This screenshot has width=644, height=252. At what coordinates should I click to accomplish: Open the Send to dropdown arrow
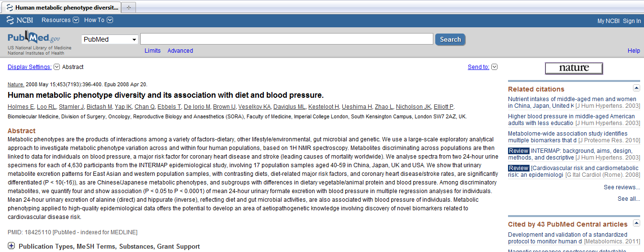click(495, 67)
